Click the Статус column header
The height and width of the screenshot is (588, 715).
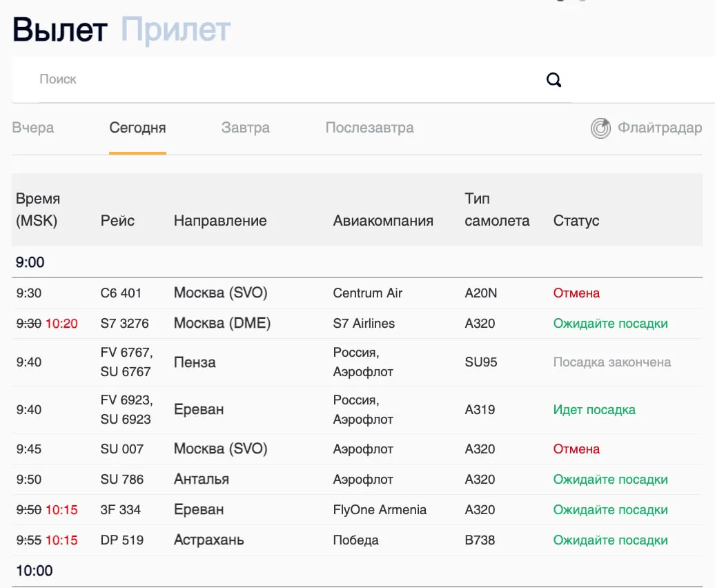tap(576, 221)
